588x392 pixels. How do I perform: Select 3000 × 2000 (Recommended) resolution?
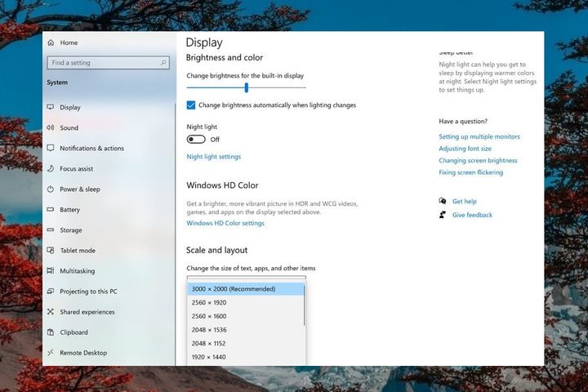pyautogui.click(x=246, y=289)
